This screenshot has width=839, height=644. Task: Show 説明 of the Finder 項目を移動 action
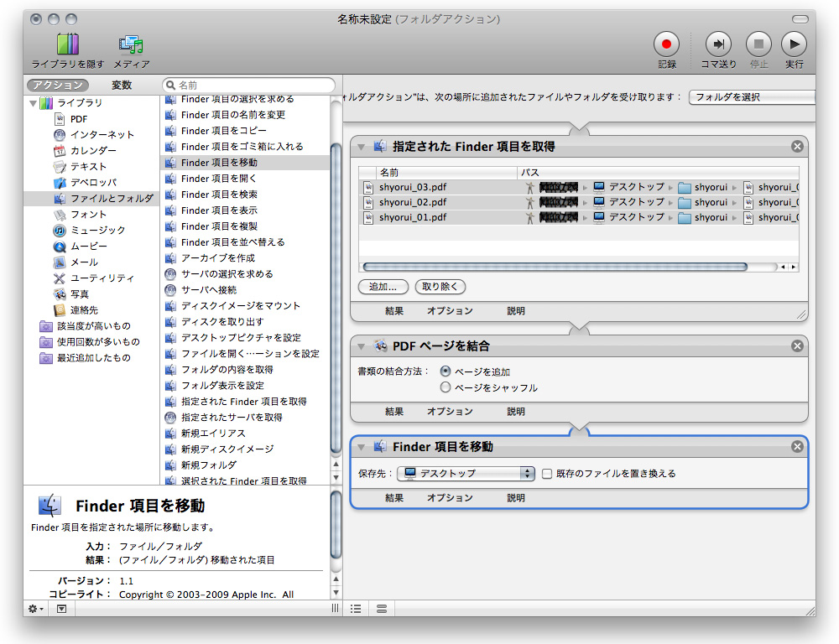point(516,498)
